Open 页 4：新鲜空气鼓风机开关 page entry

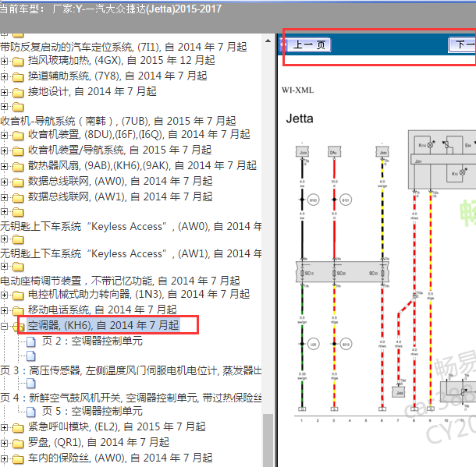130,398
